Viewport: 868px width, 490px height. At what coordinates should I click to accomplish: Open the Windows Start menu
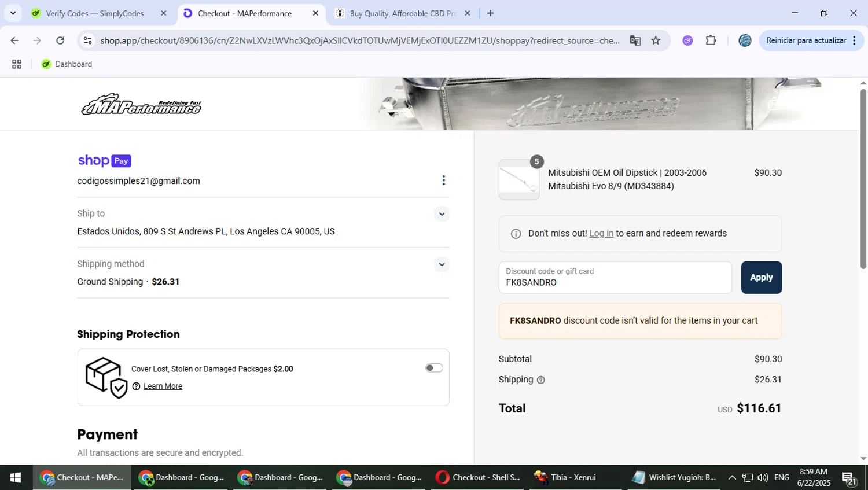(16, 477)
